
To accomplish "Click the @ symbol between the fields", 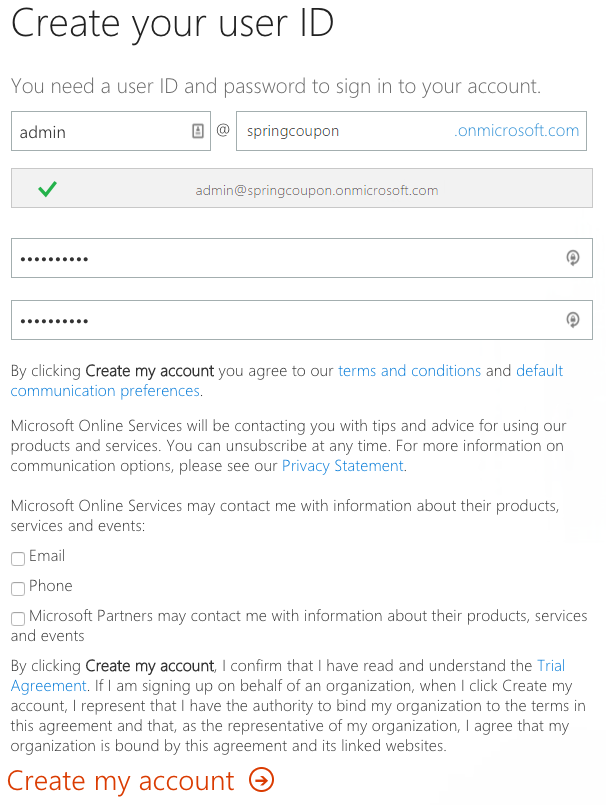I will (x=223, y=130).
